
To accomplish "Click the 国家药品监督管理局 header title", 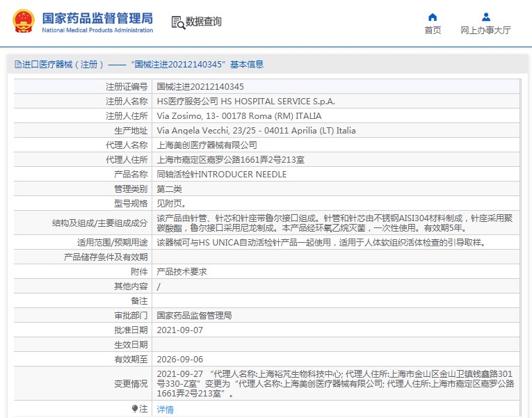I will tap(97, 18).
